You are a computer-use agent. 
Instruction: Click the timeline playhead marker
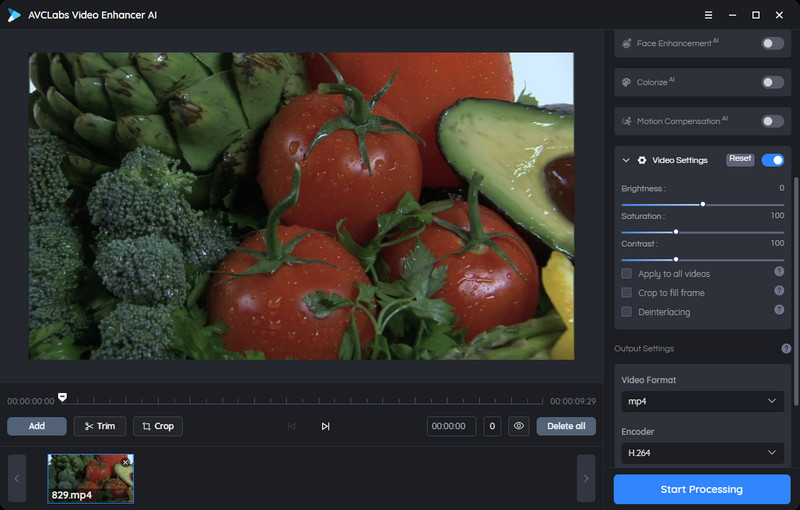(62, 397)
